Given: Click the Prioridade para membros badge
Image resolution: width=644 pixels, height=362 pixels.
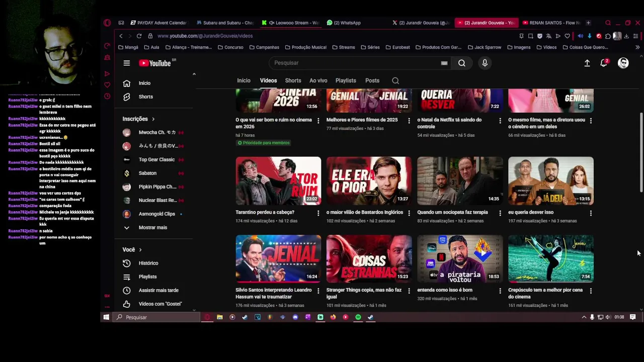Looking at the screenshot, I should point(263,143).
